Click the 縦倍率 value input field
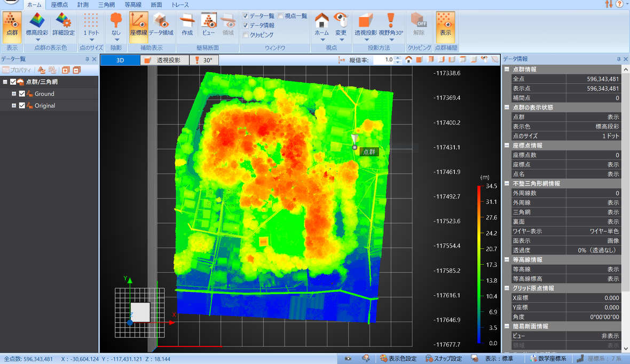The height and width of the screenshot is (364, 630). 383,60
